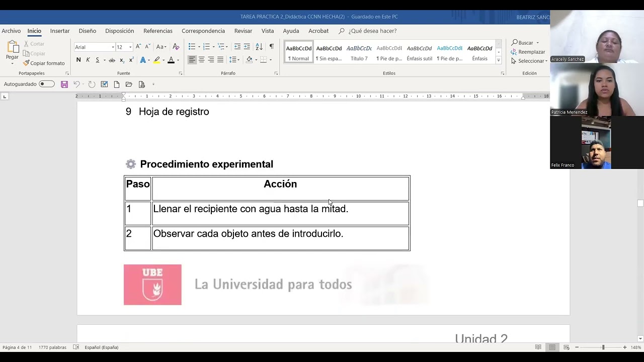Justify the text alignment
The height and width of the screenshot is (362, 644).
coord(220,60)
